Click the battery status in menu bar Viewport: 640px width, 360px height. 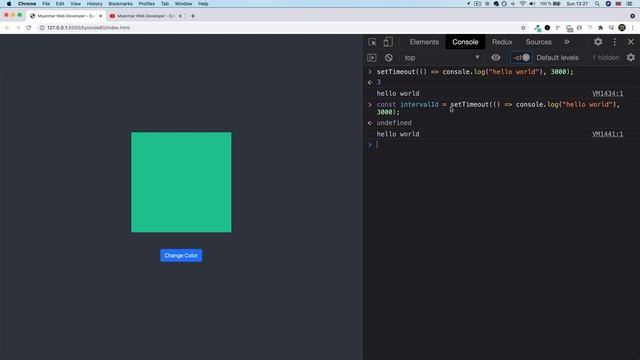(x=550, y=4)
